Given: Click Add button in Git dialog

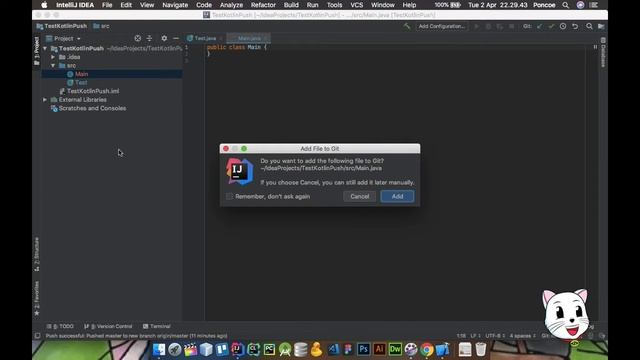Looking at the screenshot, I should tap(397, 196).
